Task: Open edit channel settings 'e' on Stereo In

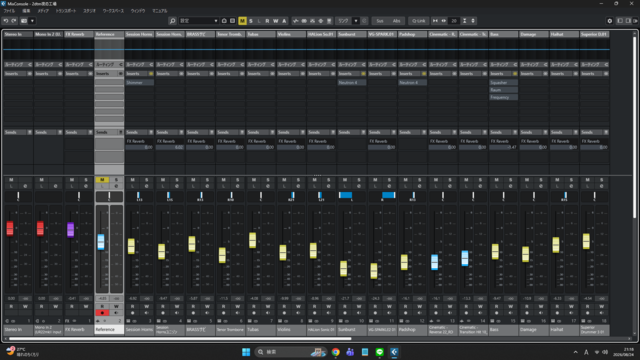Action: coord(25,186)
